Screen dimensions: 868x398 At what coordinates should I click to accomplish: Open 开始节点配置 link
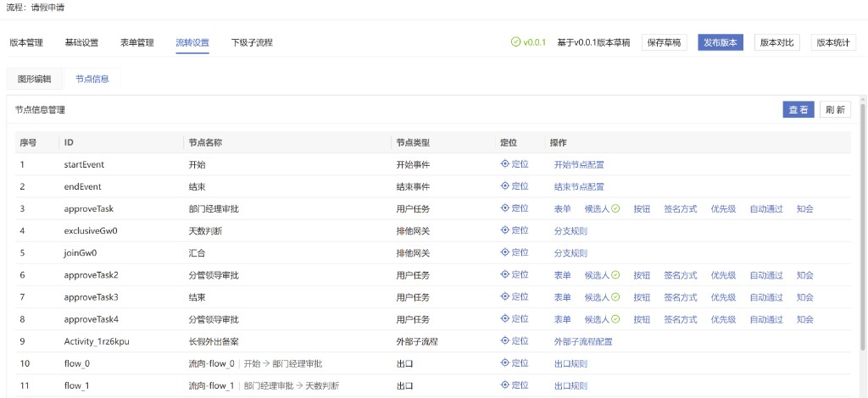(x=579, y=164)
